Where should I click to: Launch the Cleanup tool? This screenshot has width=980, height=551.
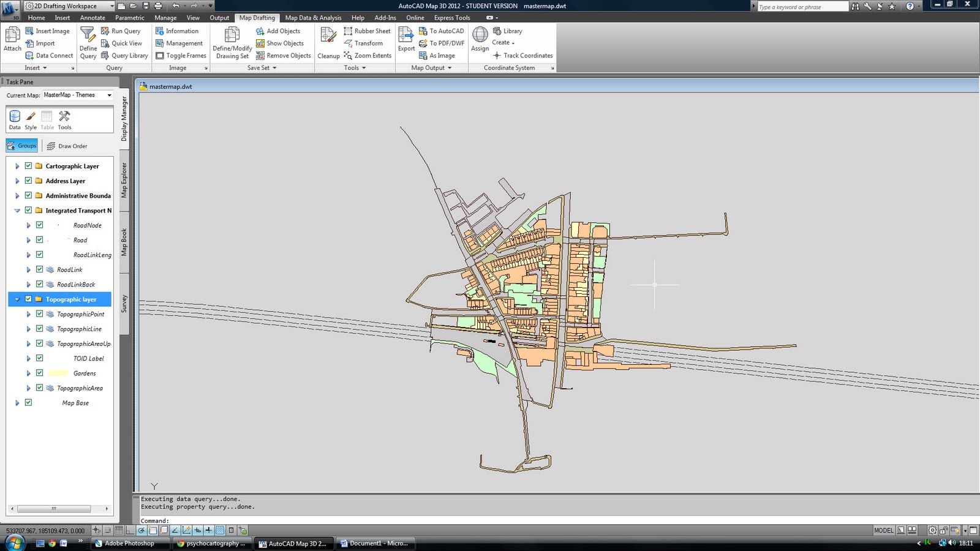click(328, 42)
